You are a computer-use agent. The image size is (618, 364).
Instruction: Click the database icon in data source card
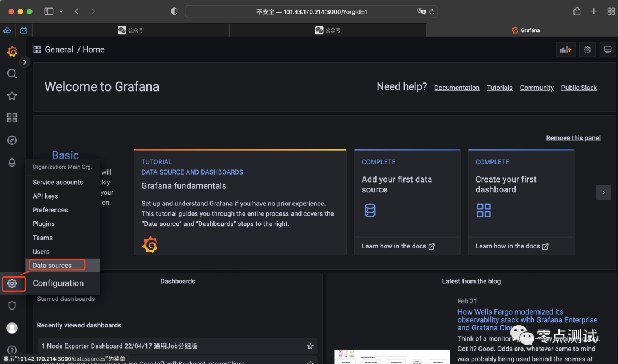(370, 210)
